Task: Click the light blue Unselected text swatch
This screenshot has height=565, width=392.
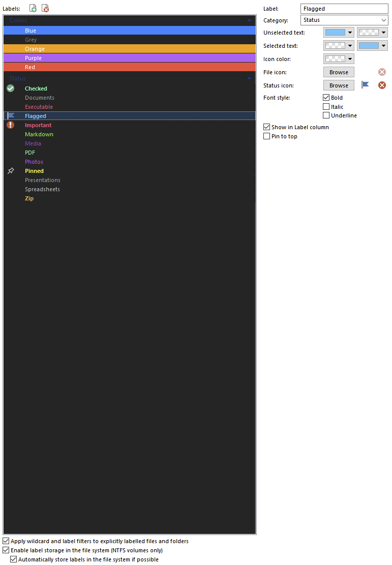Action: pos(335,33)
